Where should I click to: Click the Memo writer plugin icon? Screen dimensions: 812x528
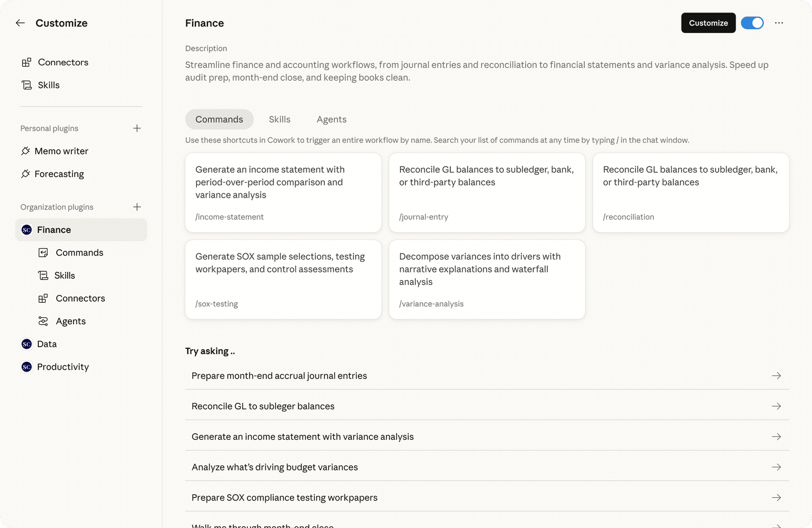[x=25, y=151]
